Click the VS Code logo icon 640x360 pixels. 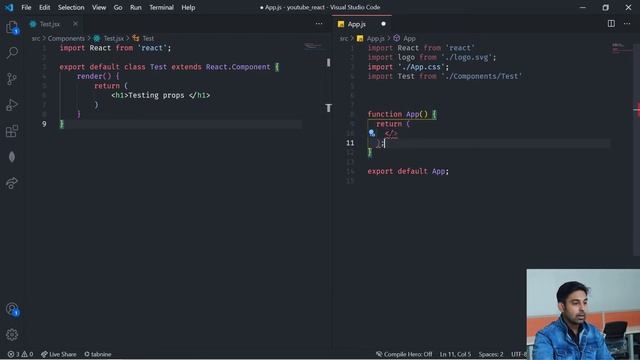[9, 7]
